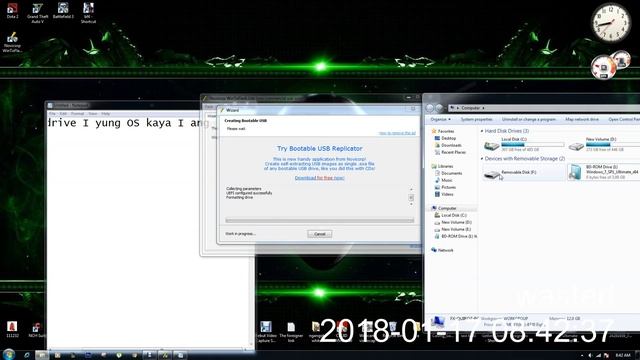Click Explorer Forward navigation button
The width and height of the screenshot is (640, 360).
(x=439, y=108)
